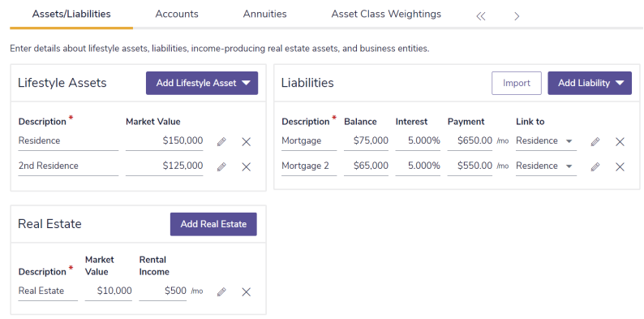
Task: Remove the Mortgage 2 liability row
Action: tap(620, 167)
